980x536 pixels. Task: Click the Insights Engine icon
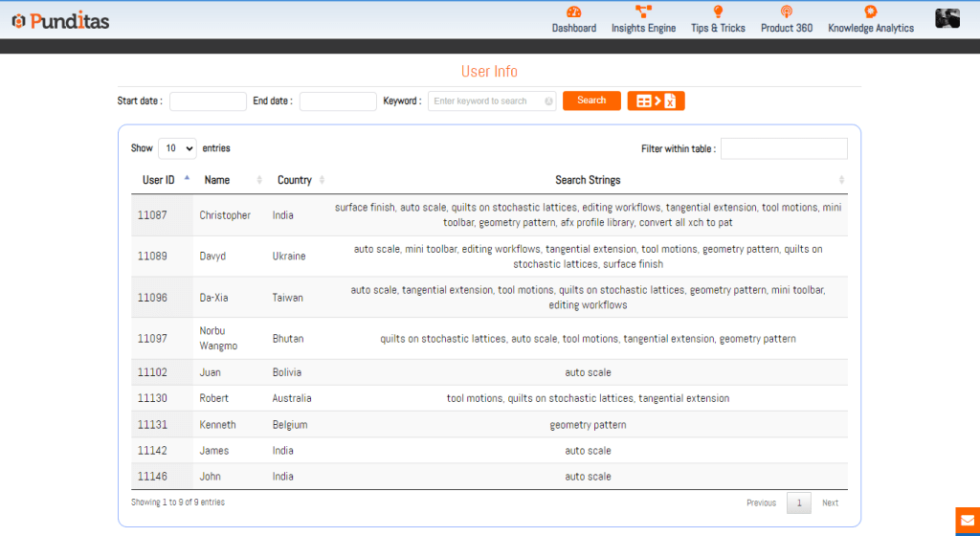point(643,12)
